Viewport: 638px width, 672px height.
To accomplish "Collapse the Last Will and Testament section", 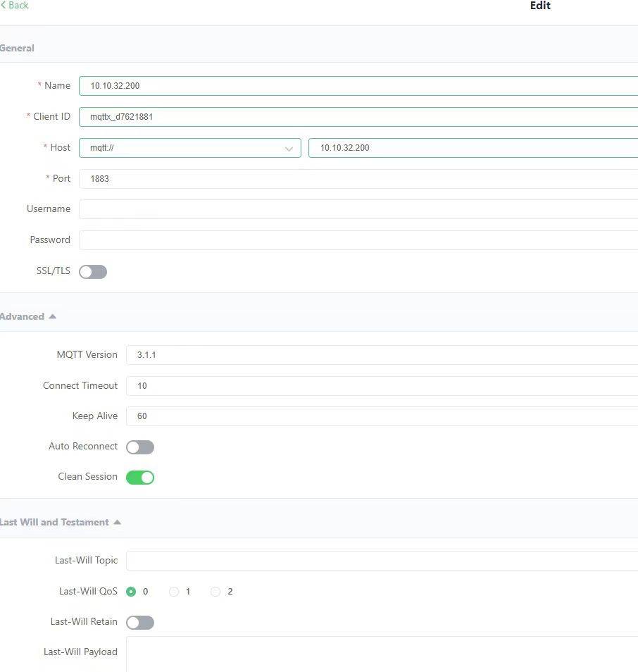I will click(61, 523).
